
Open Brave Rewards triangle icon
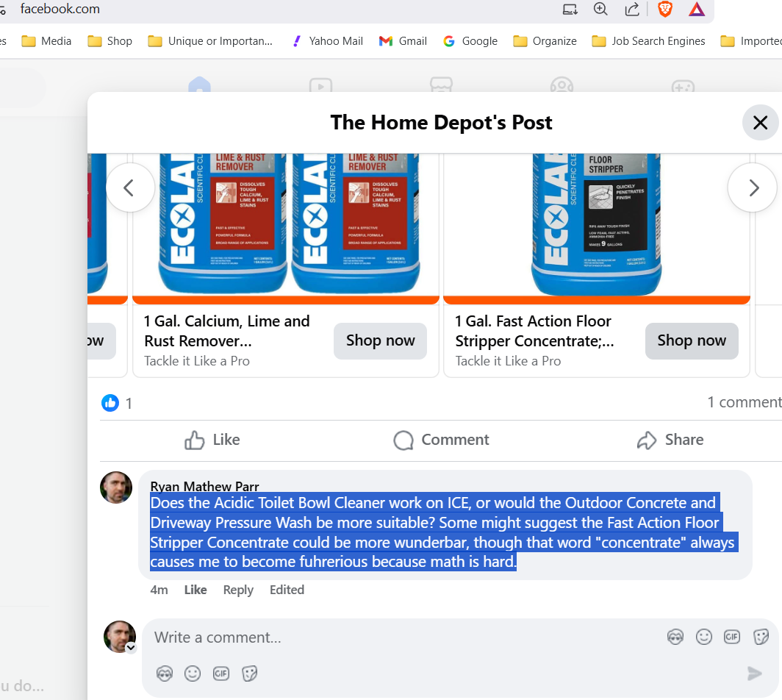click(697, 9)
